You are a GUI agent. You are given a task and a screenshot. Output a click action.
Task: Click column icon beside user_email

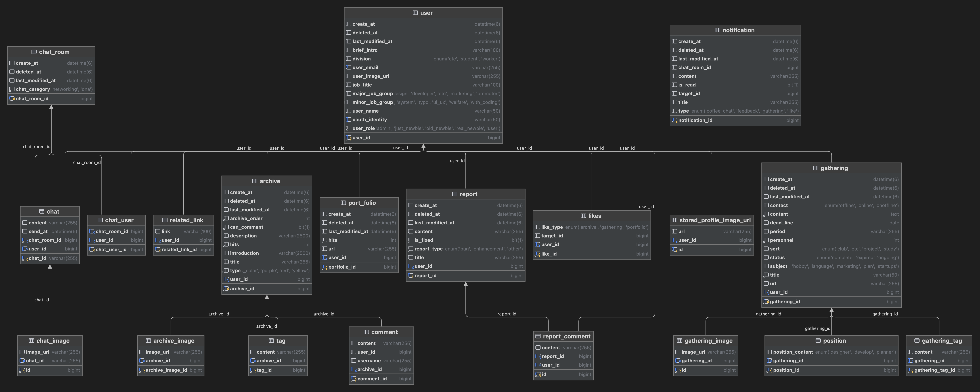point(348,68)
